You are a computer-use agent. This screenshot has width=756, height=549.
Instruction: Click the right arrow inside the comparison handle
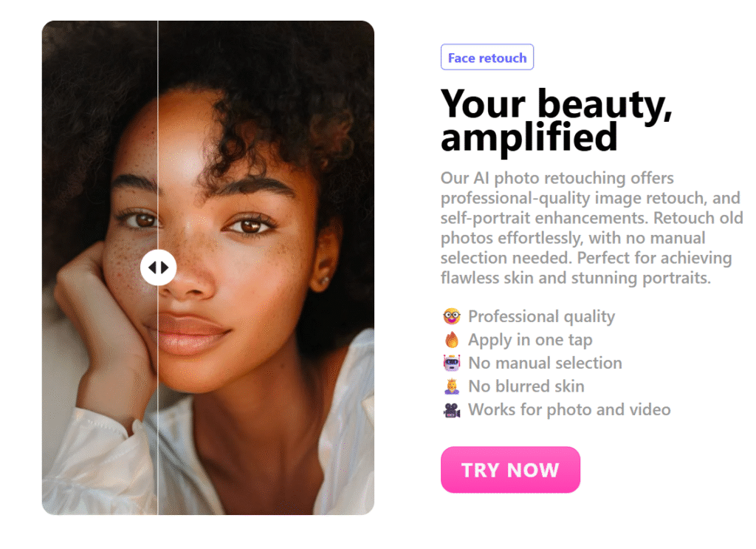pyautogui.click(x=164, y=267)
